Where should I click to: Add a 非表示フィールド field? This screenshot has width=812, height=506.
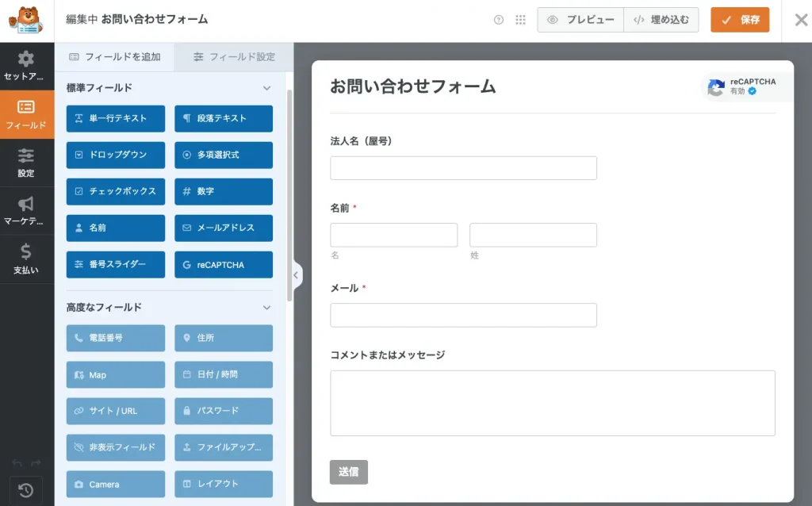click(x=116, y=447)
